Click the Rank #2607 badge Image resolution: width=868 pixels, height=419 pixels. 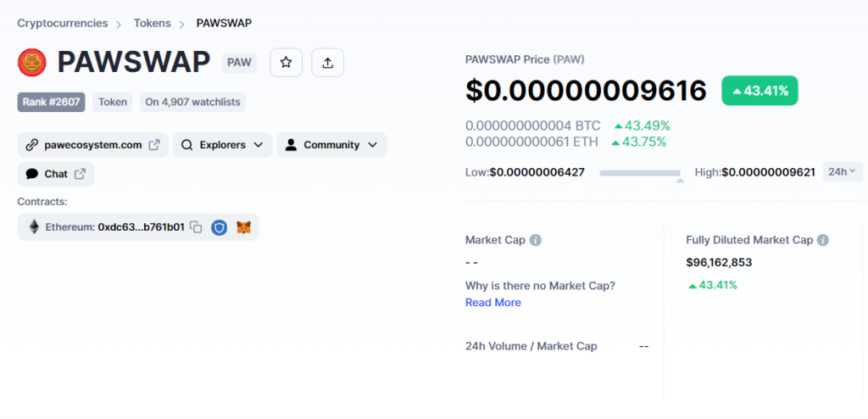(52, 102)
